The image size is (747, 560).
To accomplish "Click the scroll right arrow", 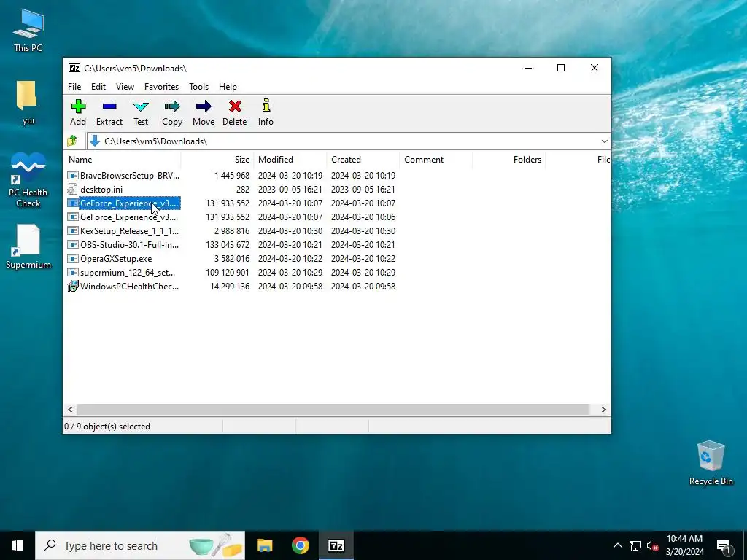I will [603, 410].
